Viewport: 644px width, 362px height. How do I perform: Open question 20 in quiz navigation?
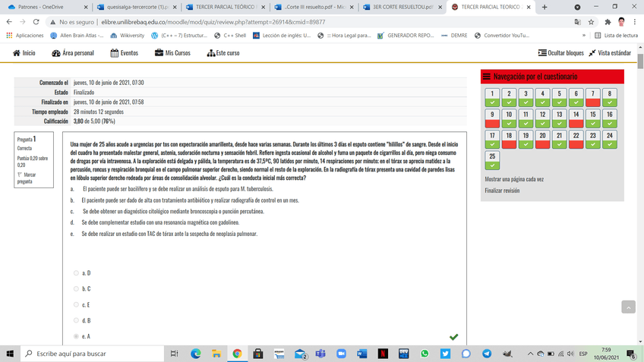click(x=542, y=139)
